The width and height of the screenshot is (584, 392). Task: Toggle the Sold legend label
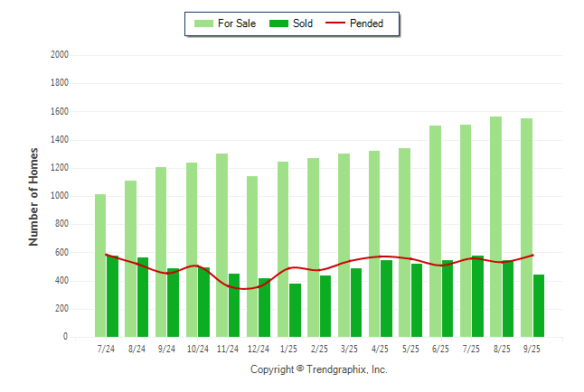303,23
